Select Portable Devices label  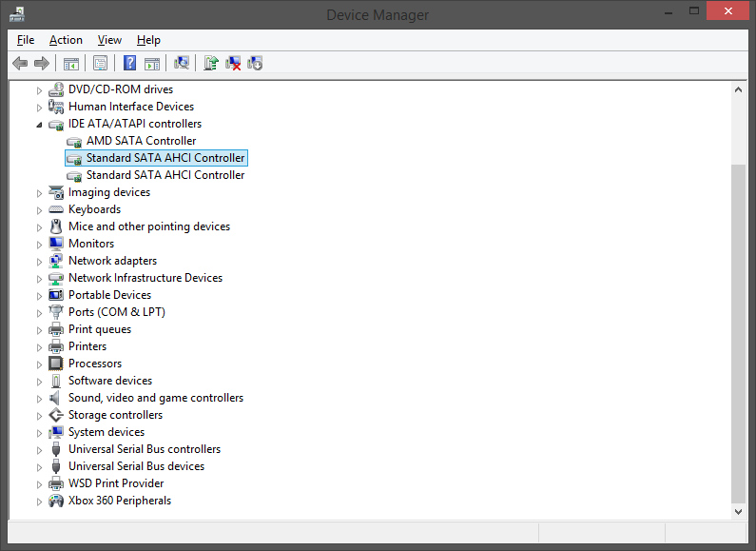tap(109, 295)
